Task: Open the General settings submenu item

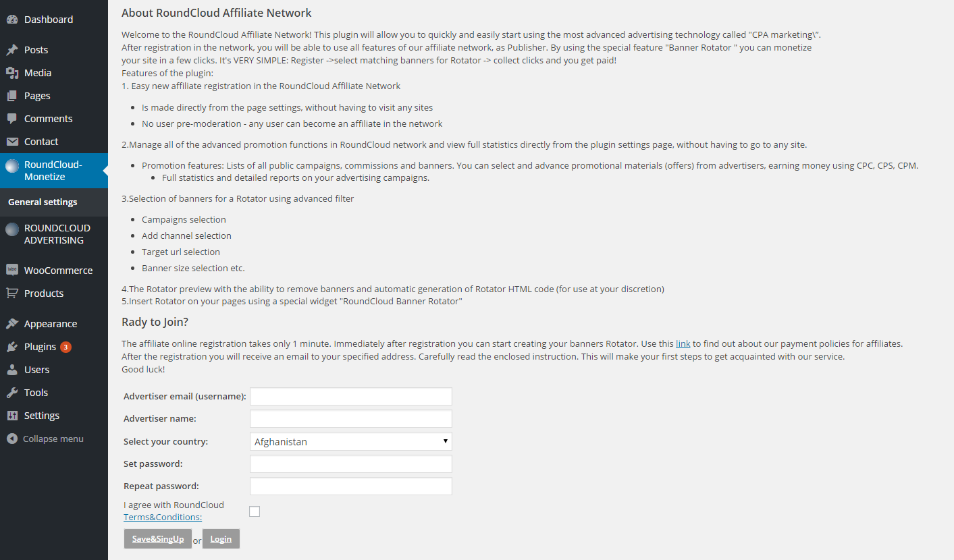Action: 43,202
